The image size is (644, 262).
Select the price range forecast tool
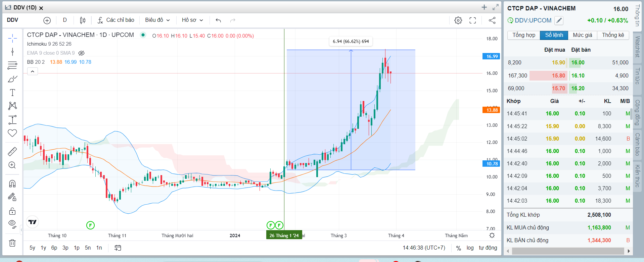pos(12,119)
